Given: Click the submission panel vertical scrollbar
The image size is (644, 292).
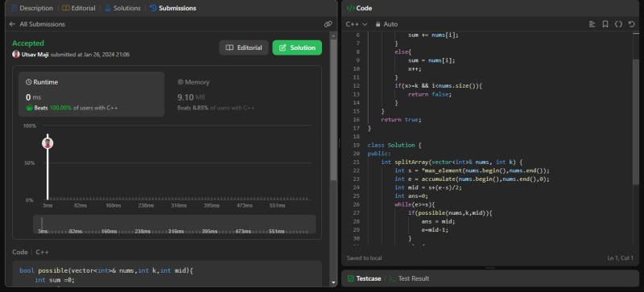Looking at the screenshot, I should tap(333, 111).
